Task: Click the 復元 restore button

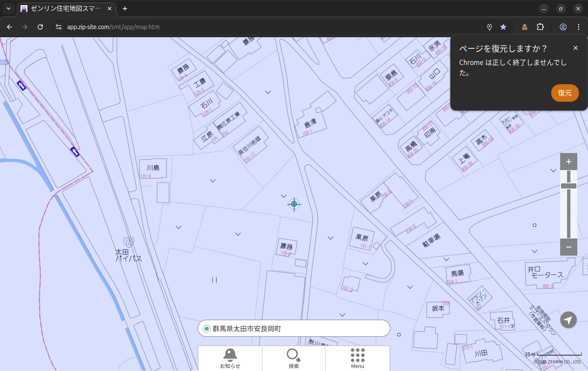Action: point(564,93)
